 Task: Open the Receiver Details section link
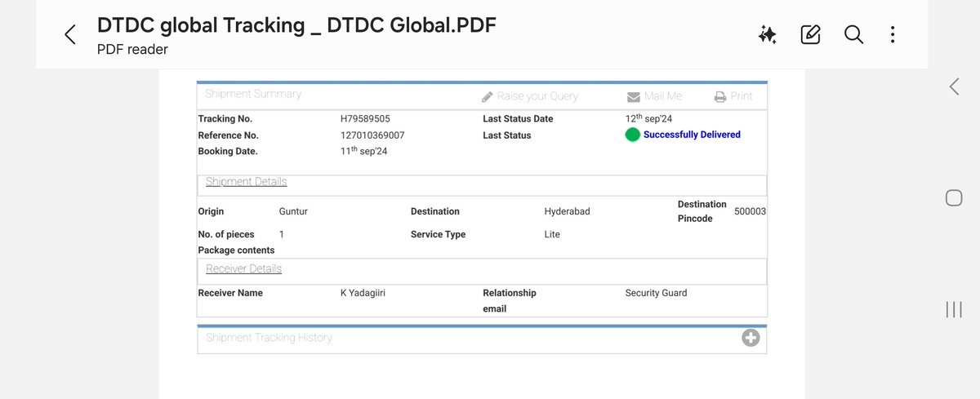[x=243, y=268]
